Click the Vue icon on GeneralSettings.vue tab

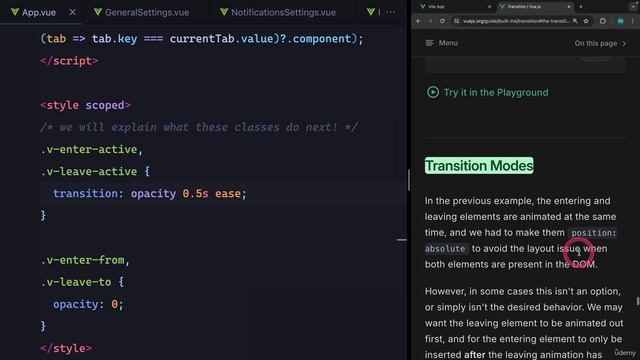pos(98,12)
